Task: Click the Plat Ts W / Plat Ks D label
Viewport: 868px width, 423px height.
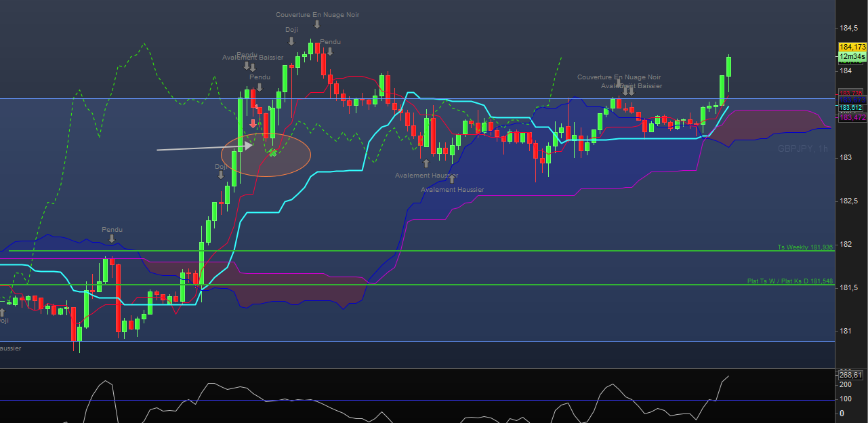Action: (789, 281)
